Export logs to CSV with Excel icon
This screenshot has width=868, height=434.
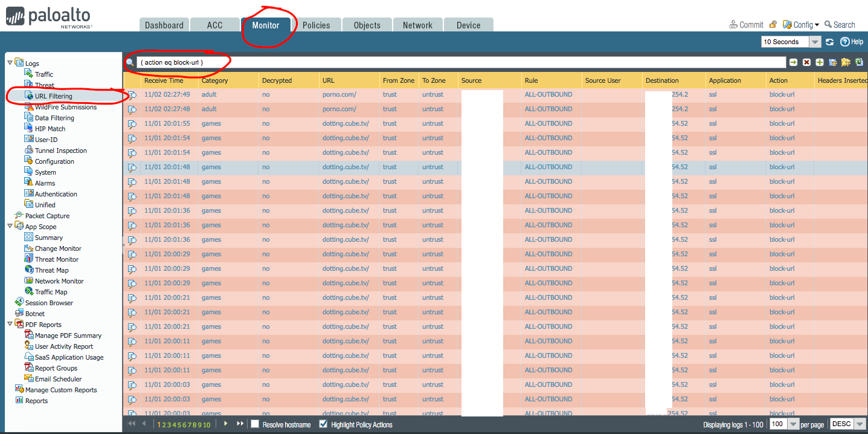[x=859, y=62]
